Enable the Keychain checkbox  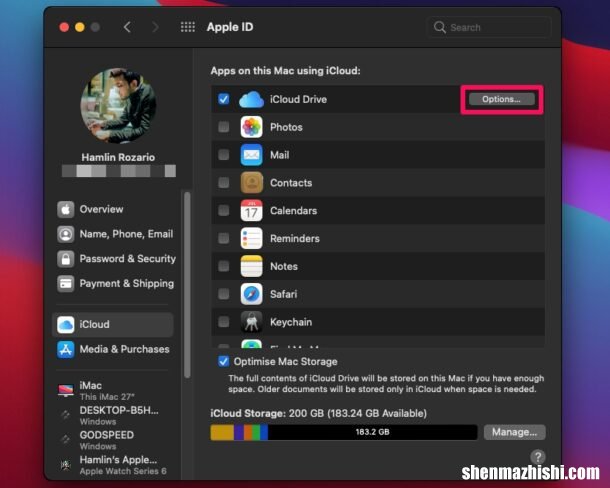tap(224, 322)
